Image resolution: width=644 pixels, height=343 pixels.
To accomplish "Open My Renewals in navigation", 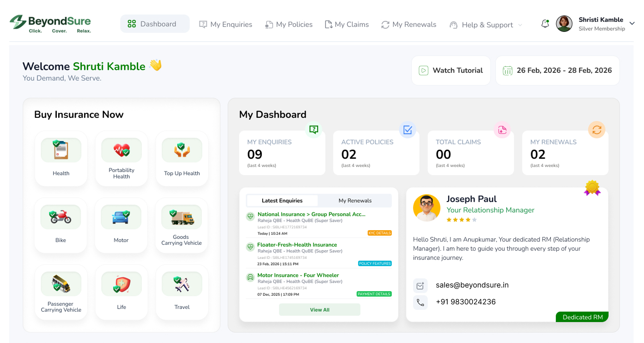I will click(x=409, y=25).
